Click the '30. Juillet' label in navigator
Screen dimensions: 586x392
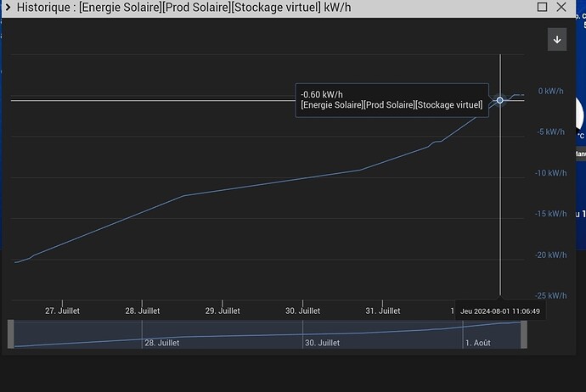tap(322, 343)
